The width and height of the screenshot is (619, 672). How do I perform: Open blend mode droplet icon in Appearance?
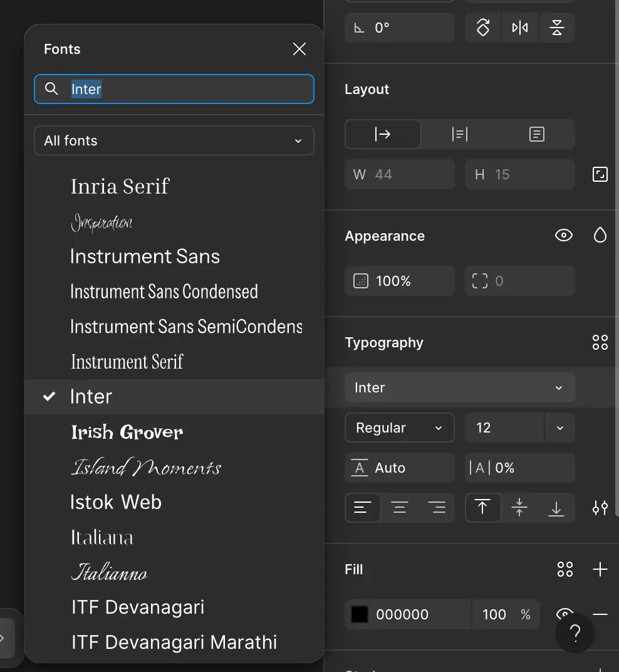(600, 236)
